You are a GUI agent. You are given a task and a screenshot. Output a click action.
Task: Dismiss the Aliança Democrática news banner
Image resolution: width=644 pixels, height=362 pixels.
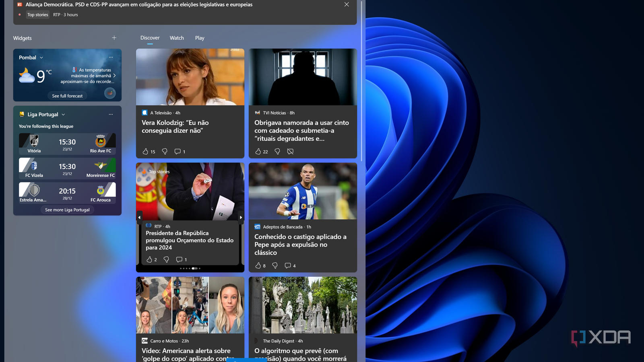click(x=347, y=4)
